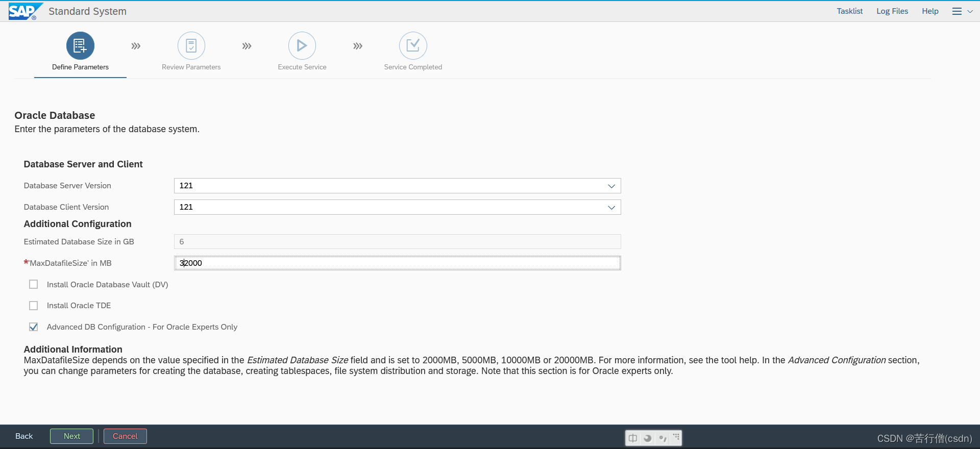980x449 pixels.
Task: Focus the MaxDatafileSize in MB field
Action: 397,263
